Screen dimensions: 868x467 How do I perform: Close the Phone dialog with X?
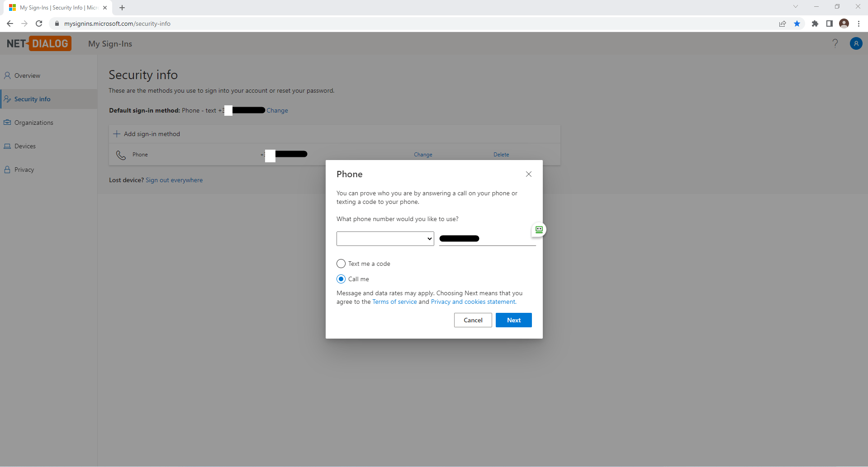click(529, 174)
